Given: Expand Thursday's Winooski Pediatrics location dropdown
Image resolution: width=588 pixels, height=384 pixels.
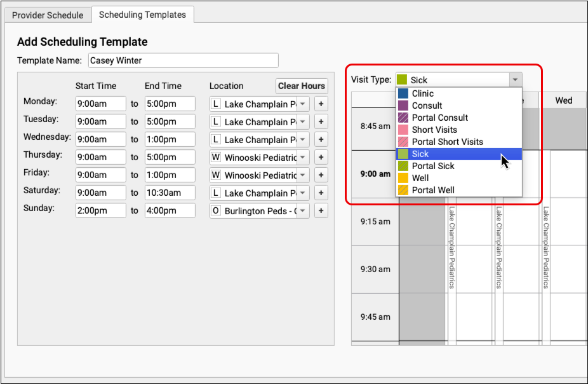Looking at the screenshot, I should (303, 158).
